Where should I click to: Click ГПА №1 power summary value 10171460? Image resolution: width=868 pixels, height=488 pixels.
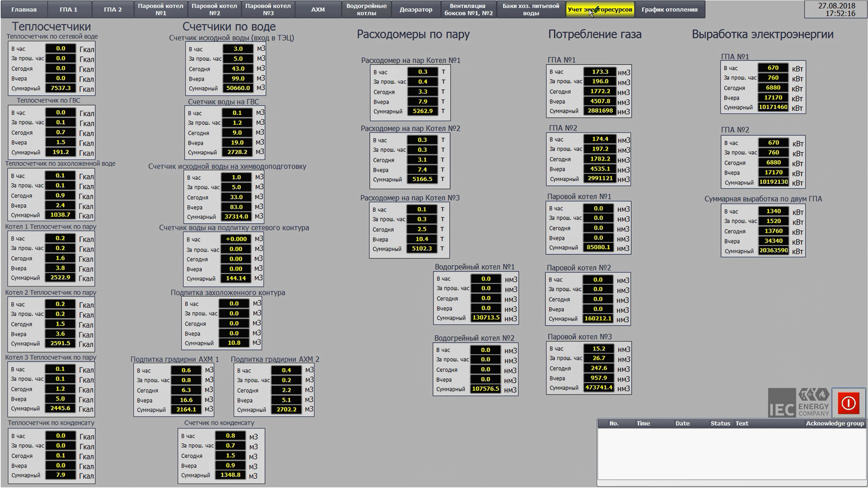[x=773, y=107]
